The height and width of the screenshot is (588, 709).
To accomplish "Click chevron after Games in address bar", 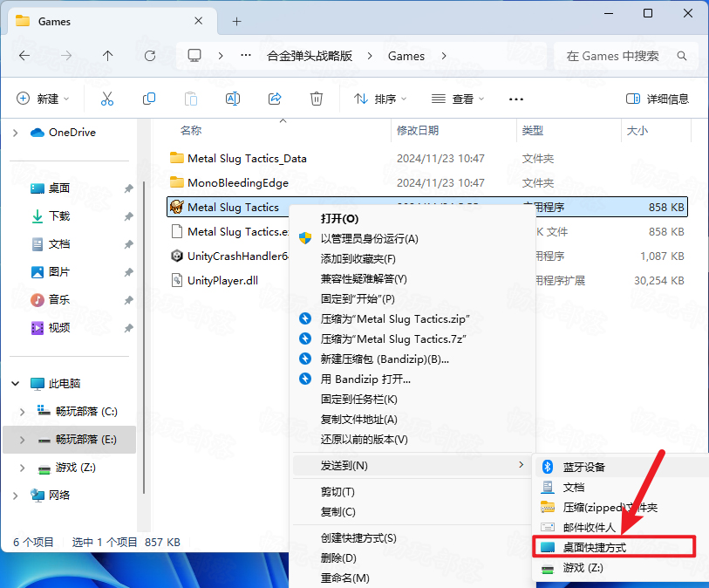I will 444,56.
